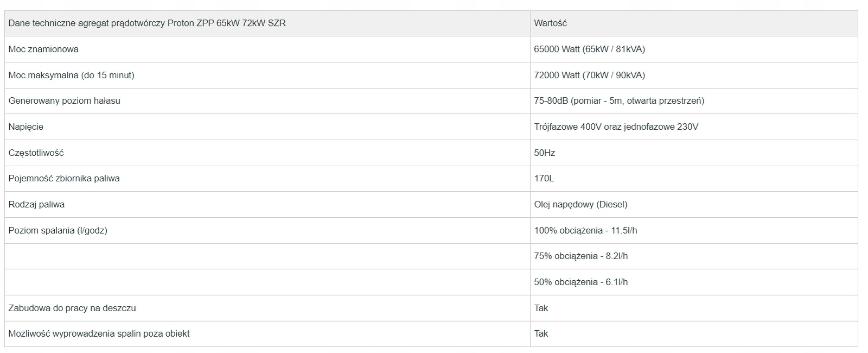The width and height of the screenshot is (868, 353).
Task: Click 'Możliwość wyprowadzenia spalin poza obiekt' label
Action: click(x=99, y=334)
